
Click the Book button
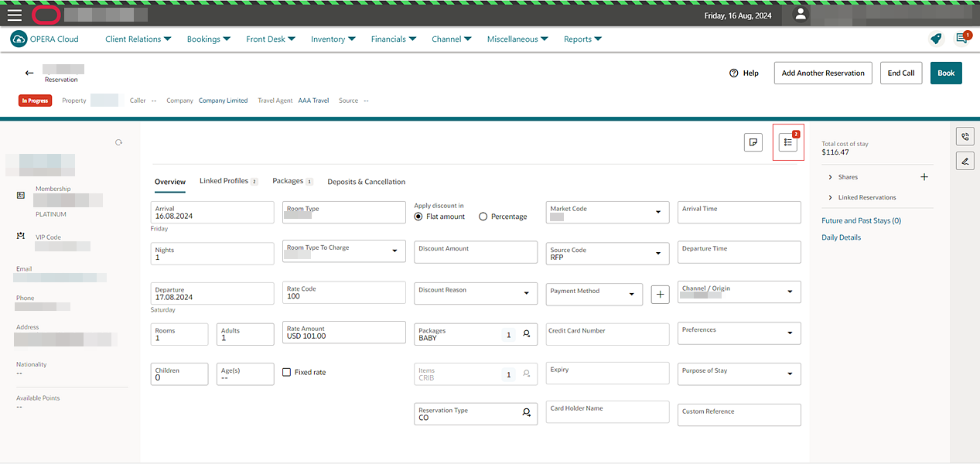click(x=946, y=73)
